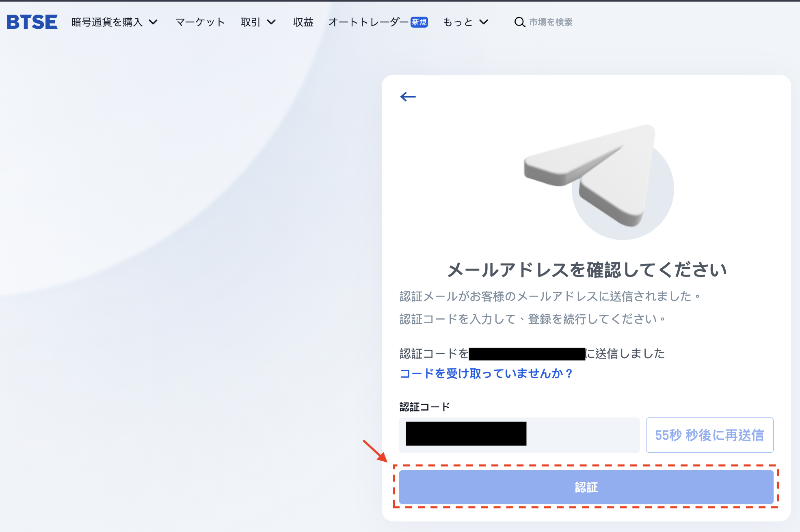This screenshot has height=532, width=800.
Task: Click the 秒後に再送信 resend button
Action: (709, 435)
